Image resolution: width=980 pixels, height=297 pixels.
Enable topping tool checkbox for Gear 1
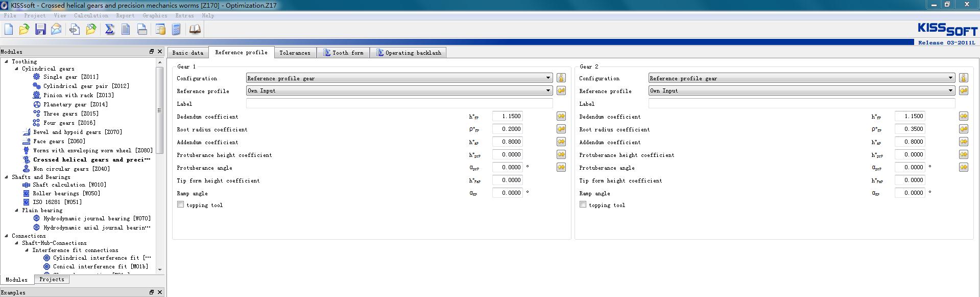(x=180, y=204)
